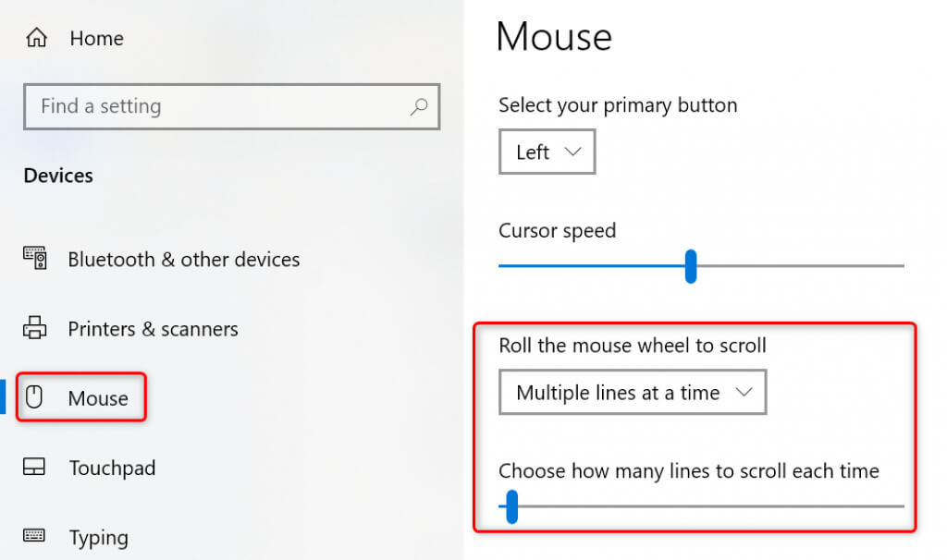Select Mouse label in Devices list

tap(98, 399)
